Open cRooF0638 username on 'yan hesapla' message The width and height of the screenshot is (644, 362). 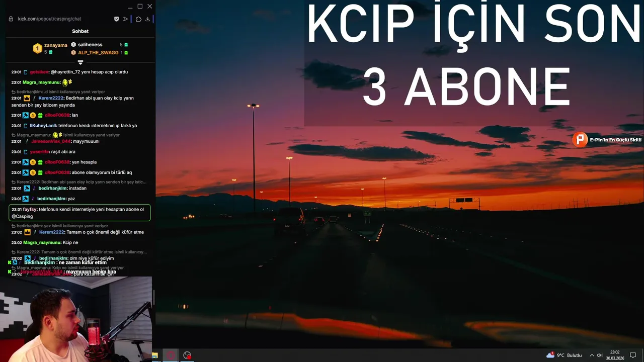click(x=57, y=162)
